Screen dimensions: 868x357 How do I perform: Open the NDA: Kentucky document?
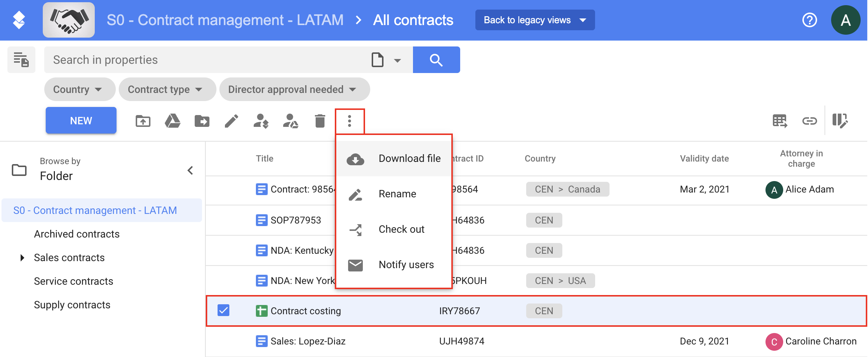[x=302, y=250]
